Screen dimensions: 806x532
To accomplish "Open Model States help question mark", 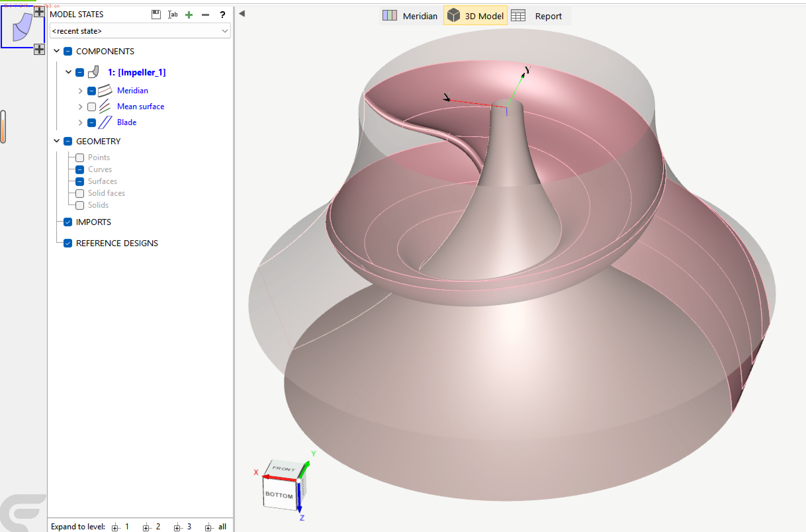I will (x=222, y=15).
